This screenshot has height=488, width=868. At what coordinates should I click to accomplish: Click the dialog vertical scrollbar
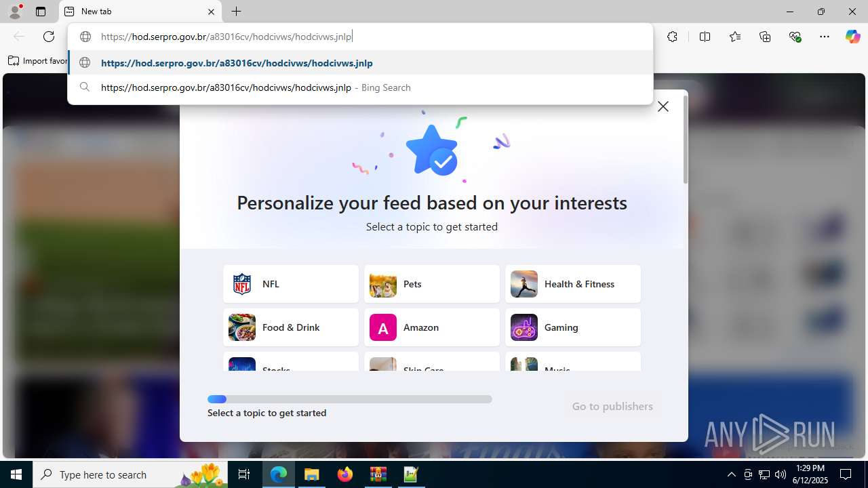click(x=686, y=139)
